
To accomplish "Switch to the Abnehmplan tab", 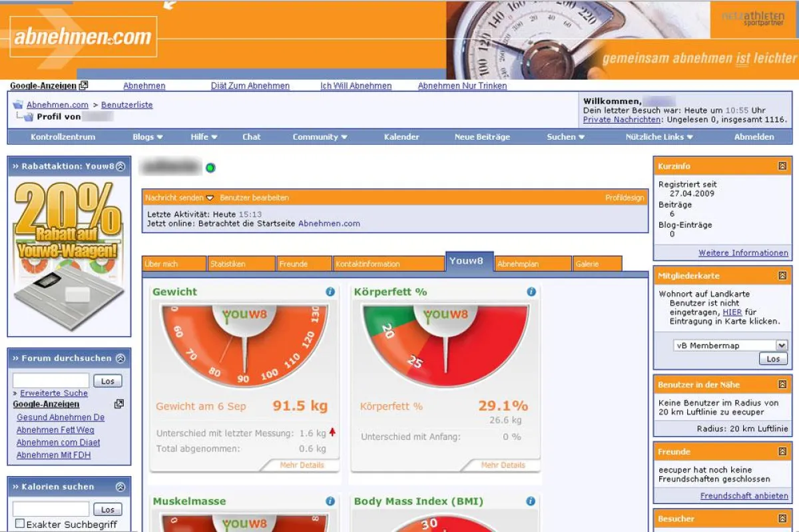I will coord(533,264).
